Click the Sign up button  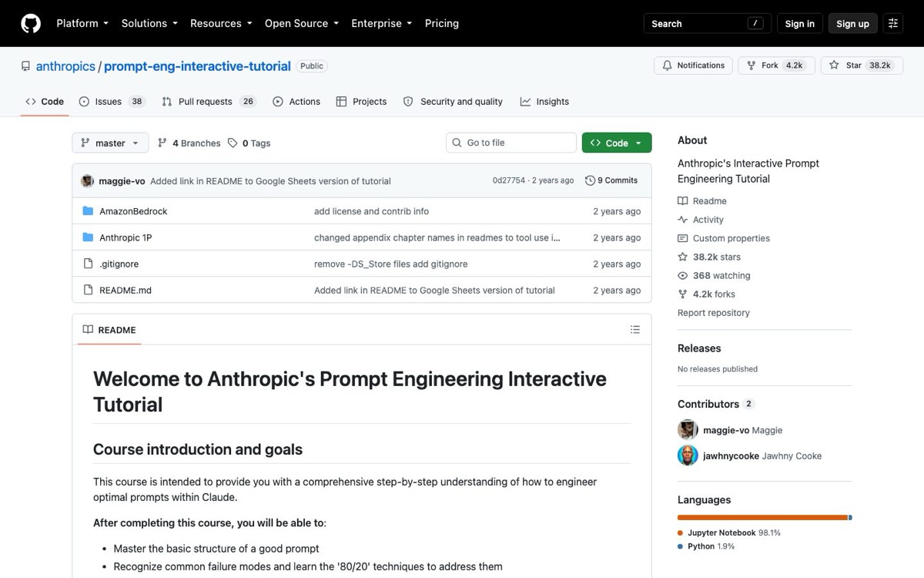pyautogui.click(x=852, y=24)
